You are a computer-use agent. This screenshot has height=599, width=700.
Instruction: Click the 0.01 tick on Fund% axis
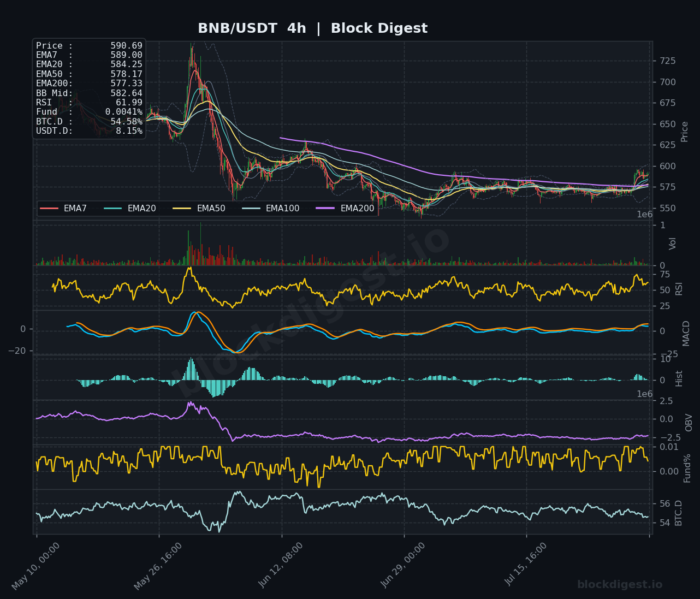[669, 447]
